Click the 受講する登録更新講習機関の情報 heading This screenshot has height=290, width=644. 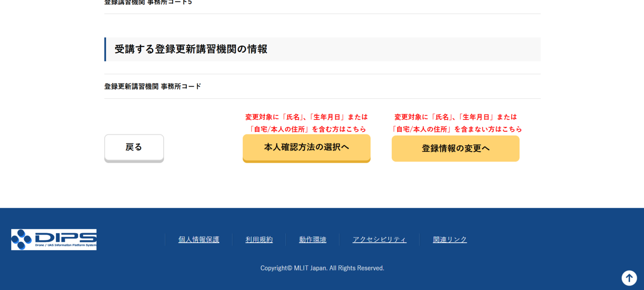tap(191, 49)
